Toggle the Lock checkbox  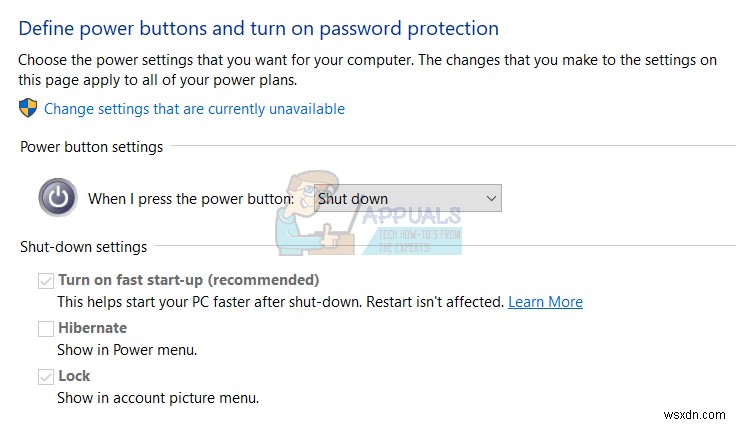click(46, 376)
